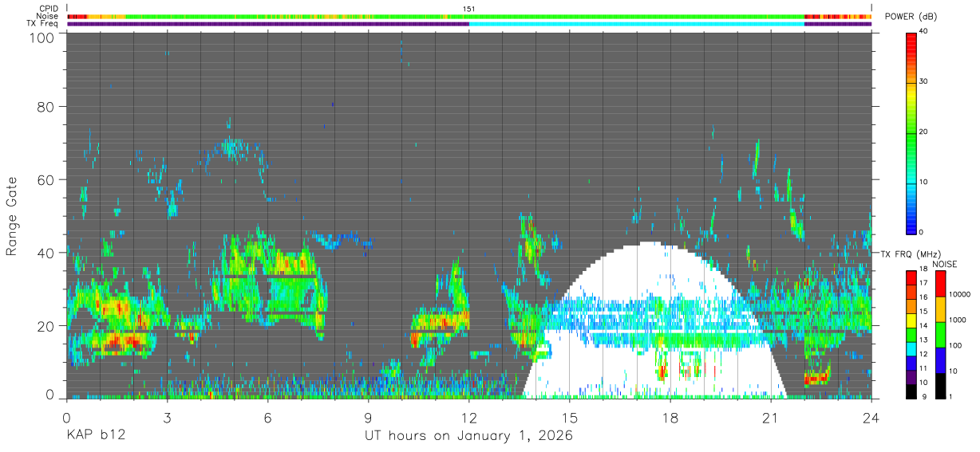Screen dimensions: 980x452
Task: Click power legend value 40
Action: 925,31
